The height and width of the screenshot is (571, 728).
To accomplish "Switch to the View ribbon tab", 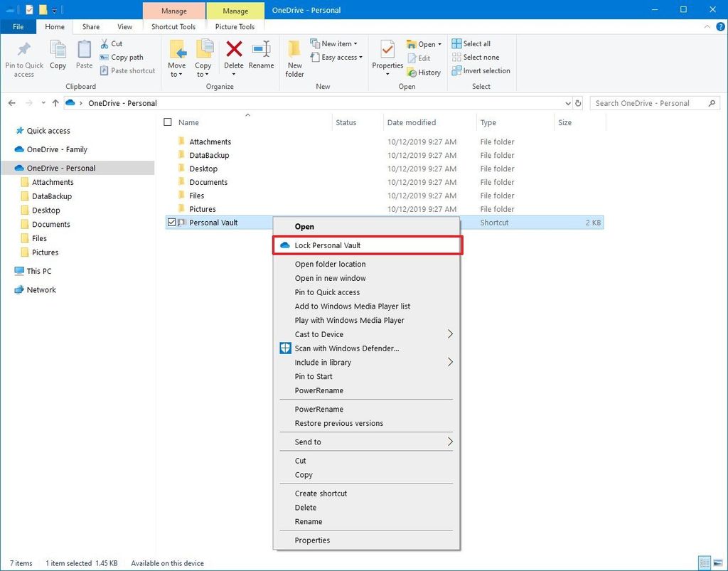I will tap(124, 26).
